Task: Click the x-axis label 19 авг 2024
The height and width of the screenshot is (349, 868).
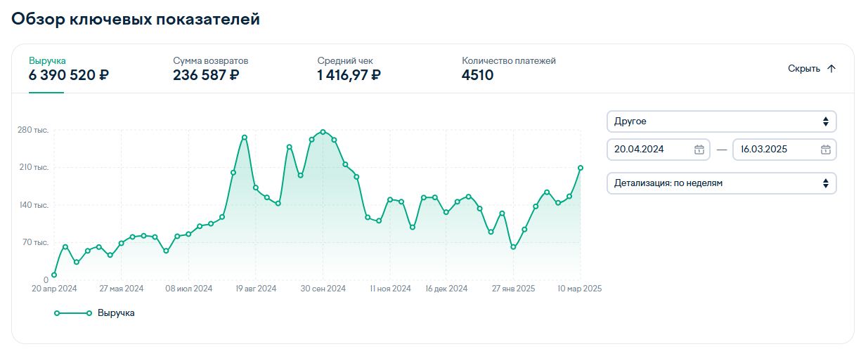Action: [x=256, y=289]
